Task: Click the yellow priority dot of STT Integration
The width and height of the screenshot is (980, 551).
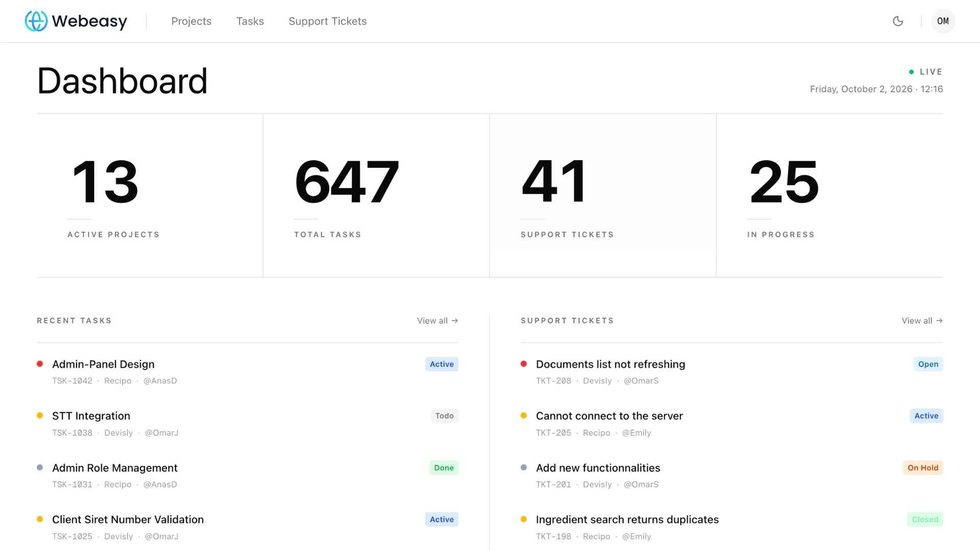Action: (x=40, y=415)
